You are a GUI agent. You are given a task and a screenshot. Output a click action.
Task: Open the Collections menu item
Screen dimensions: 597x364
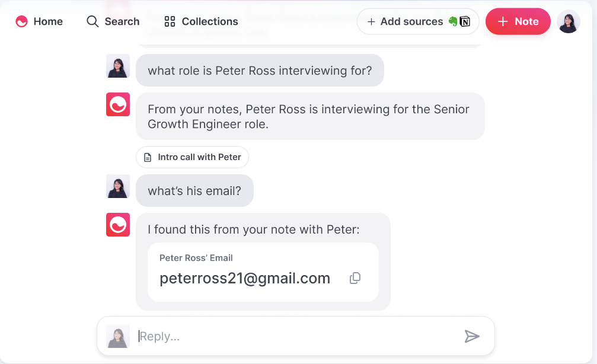[202, 21]
